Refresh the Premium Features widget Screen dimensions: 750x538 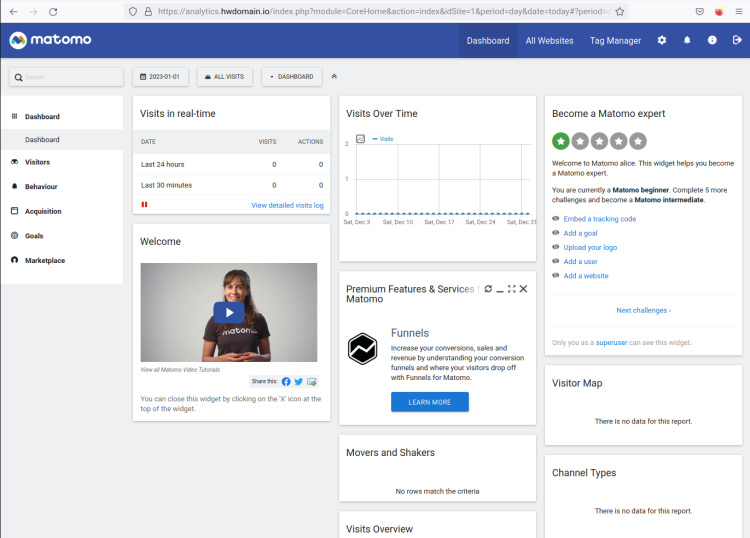tap(488, 289)
